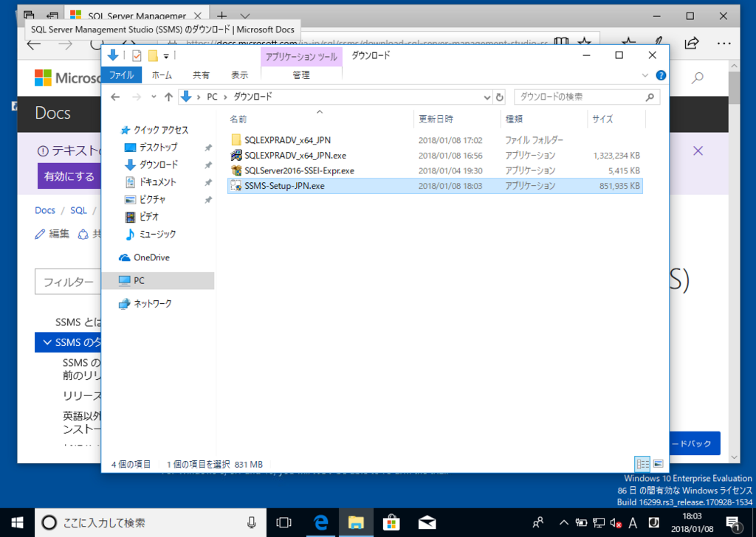The image size is (756, 537).
Task: Expand hidden system tray icons
Action: [x=564, y=522]
